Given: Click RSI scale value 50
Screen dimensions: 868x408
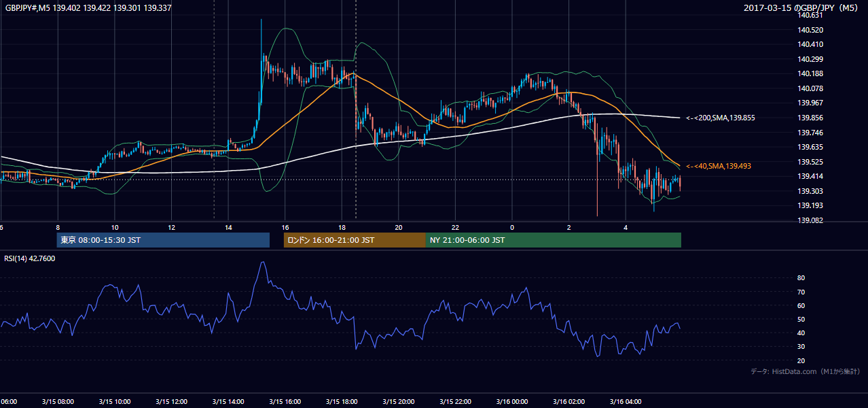Looking at the screenshot, I should pyautogui.click(x=801, y=319).
